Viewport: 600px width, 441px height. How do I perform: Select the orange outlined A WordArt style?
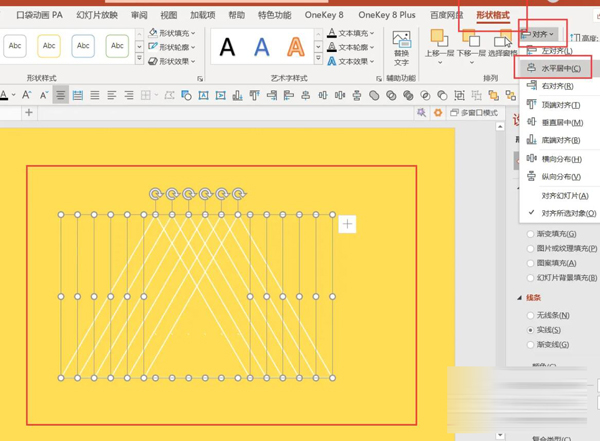(x=296, y=47)
